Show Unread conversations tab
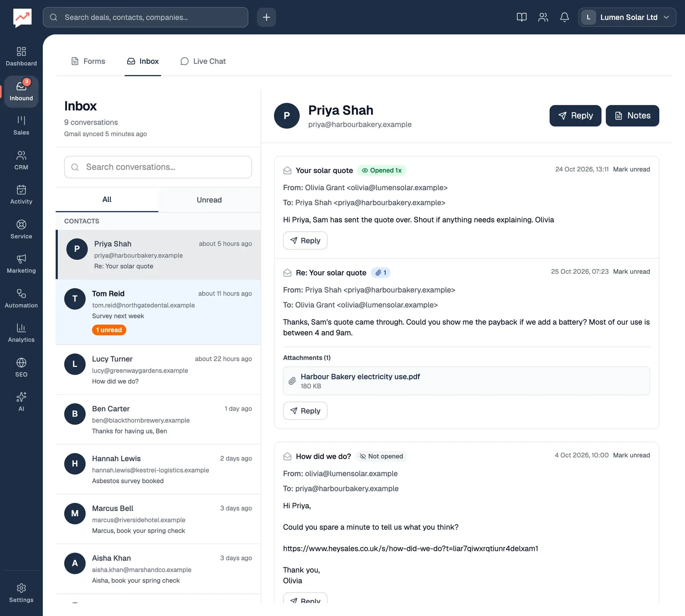685x616 pixels. click(209, 200)
